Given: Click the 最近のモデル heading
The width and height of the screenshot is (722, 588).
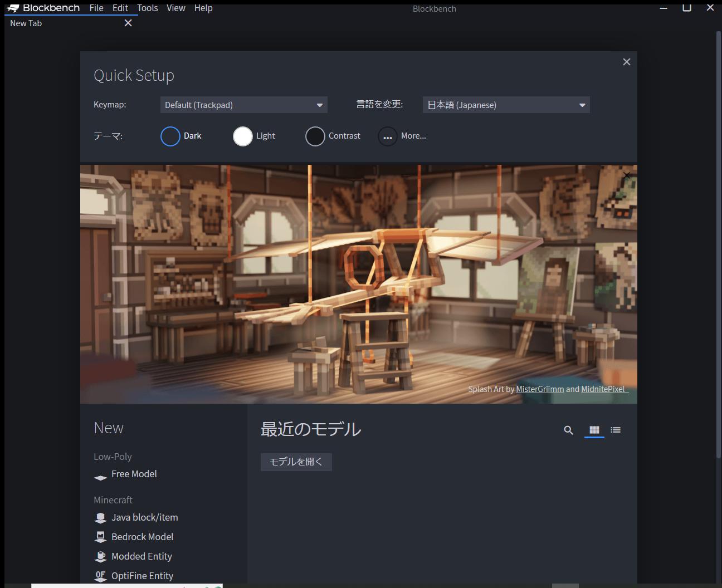Looking at the screenshot, I should point(311,429).
